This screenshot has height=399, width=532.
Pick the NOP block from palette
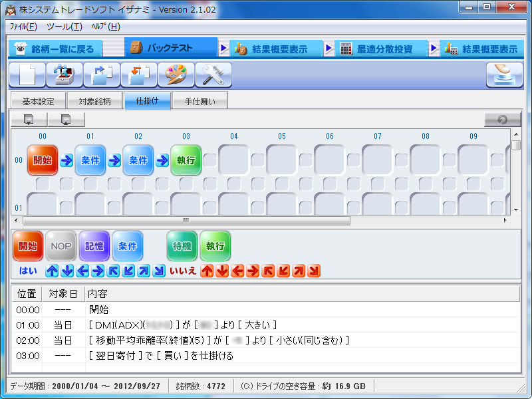(61, 246)
